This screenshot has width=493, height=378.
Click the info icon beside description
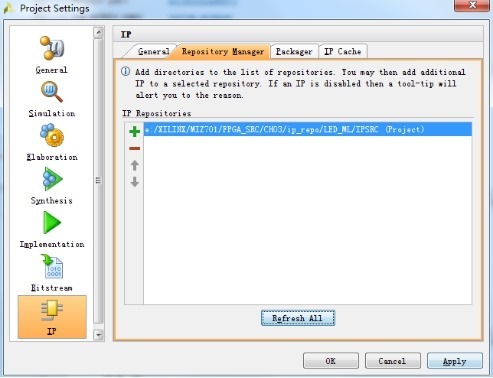click(125, 71)
